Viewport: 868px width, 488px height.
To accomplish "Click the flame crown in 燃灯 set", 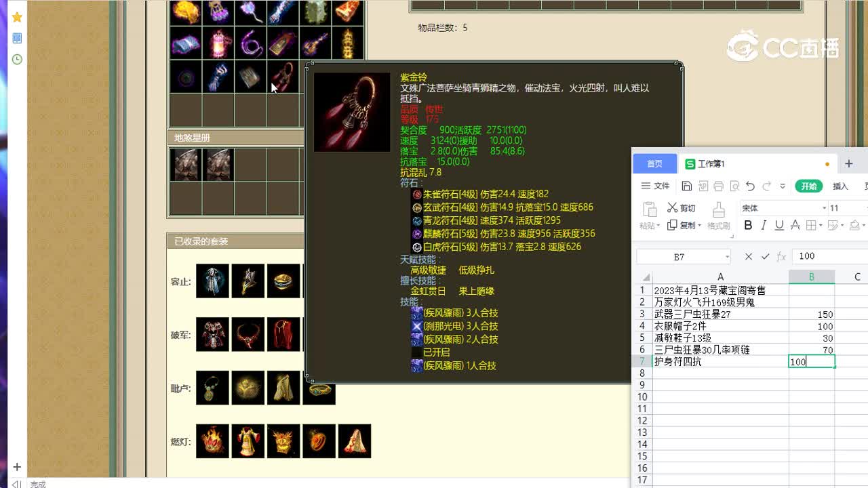I will pyautogui.click(x=212, y=441).
